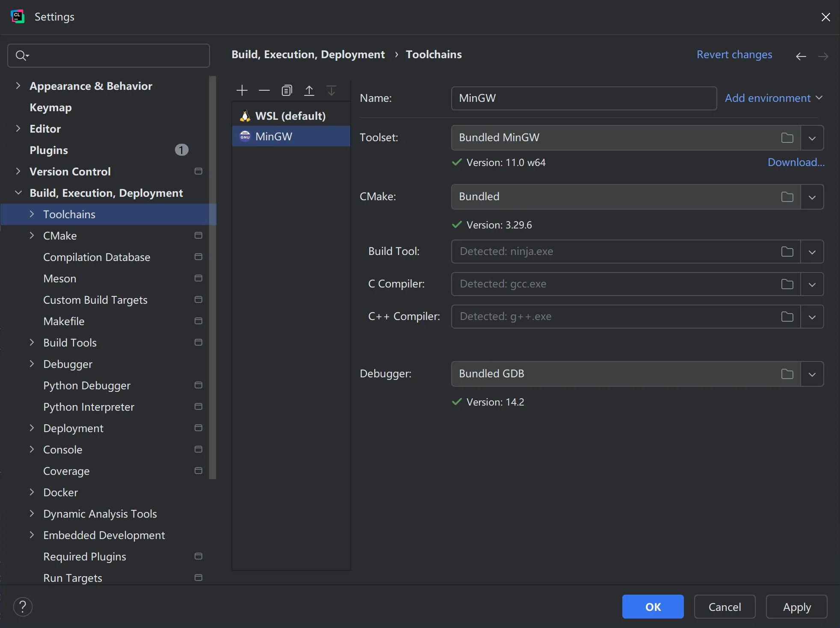This screenshot has width=840, height=628.
Task: Expand Debugger tree node
Action: coord(32,364)
